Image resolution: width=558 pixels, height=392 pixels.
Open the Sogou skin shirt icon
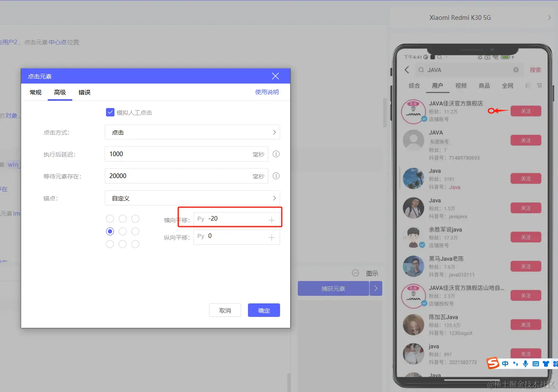[x=546, y=364]
